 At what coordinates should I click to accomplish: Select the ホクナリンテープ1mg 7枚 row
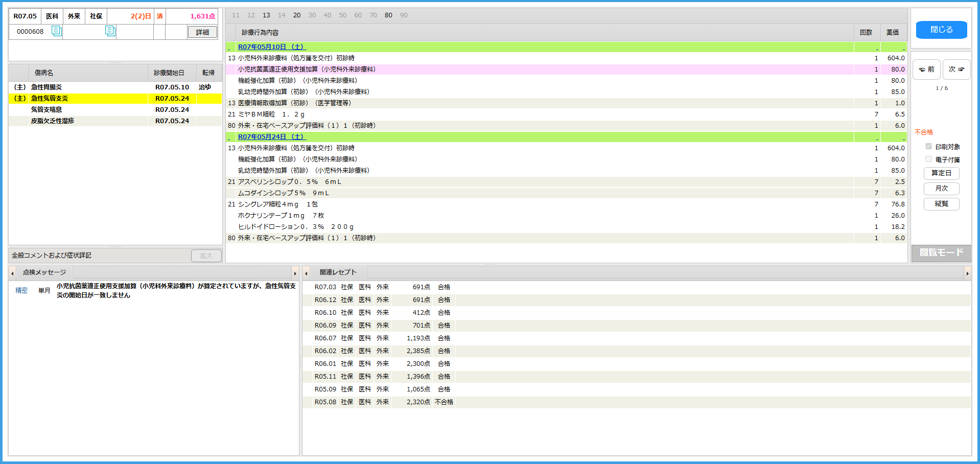pyautogui.click(x=566, y=216)
